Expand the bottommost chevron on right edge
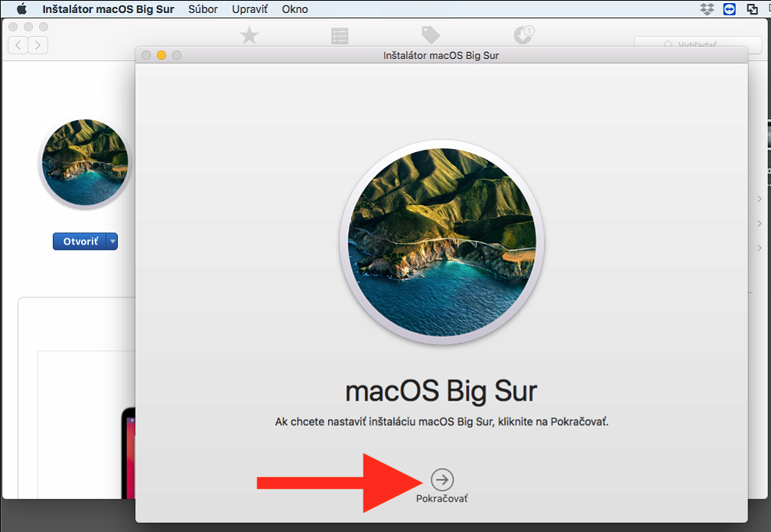 (759, 248)
